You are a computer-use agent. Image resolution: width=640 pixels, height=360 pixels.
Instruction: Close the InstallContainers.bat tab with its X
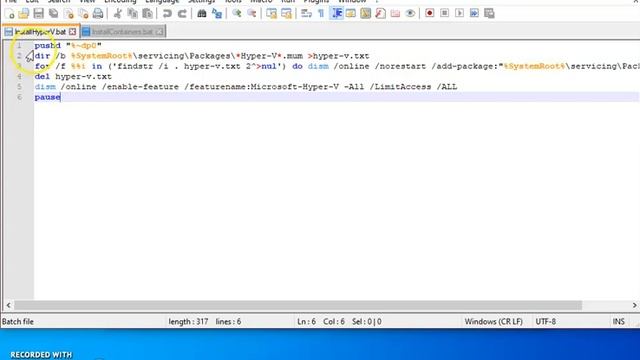(160, 31)
